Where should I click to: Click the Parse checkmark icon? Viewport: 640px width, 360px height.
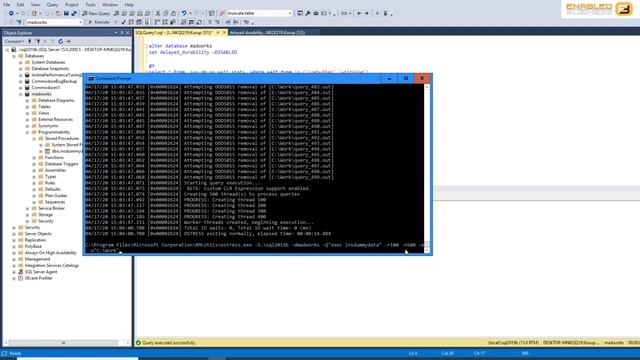[124, 22]
